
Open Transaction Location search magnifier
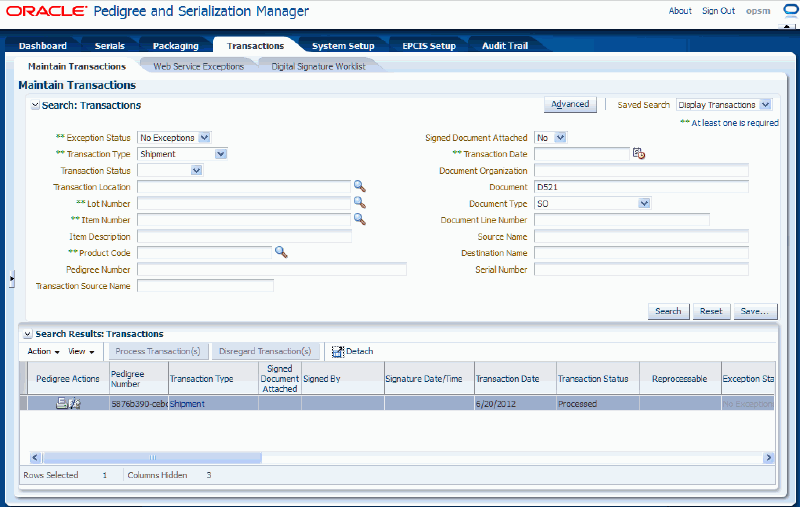pyautogui.click(x=360, y=186)
